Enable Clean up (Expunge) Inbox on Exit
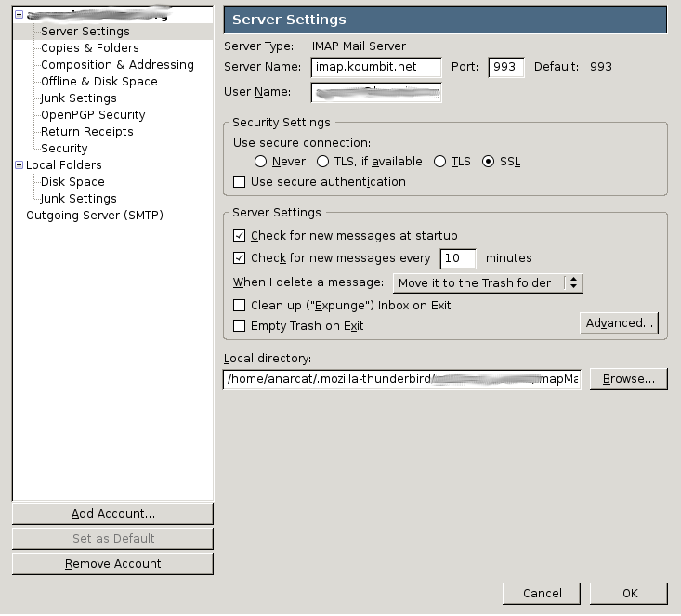 click(240, 306)
